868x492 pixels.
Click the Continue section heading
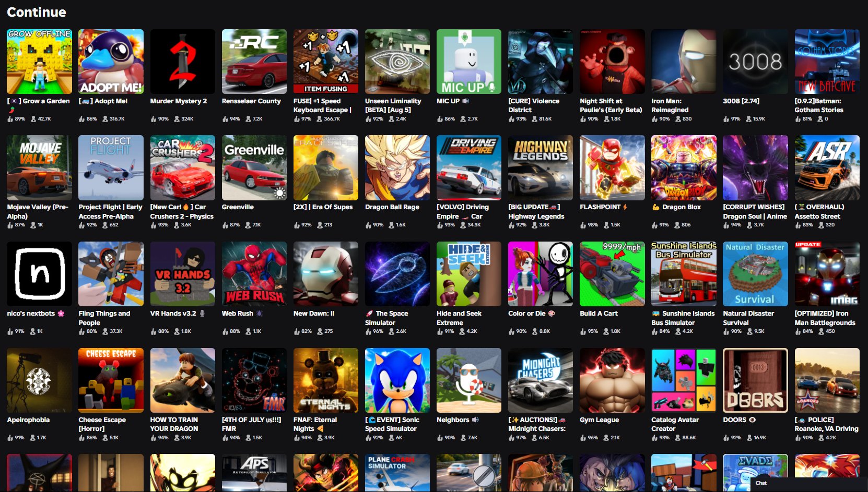pyautogui.click(x=37, y=12)
